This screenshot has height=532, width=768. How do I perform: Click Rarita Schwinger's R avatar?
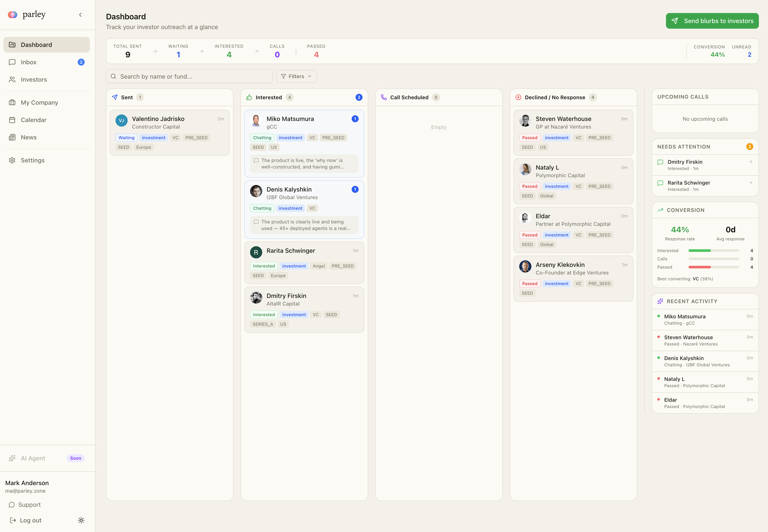[256, 252]
